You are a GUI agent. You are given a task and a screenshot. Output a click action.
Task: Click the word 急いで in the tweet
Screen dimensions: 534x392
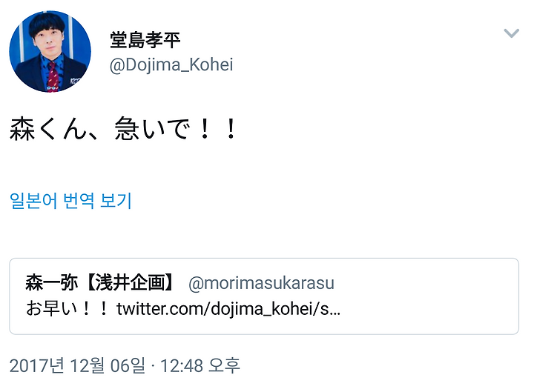(151, 129)
